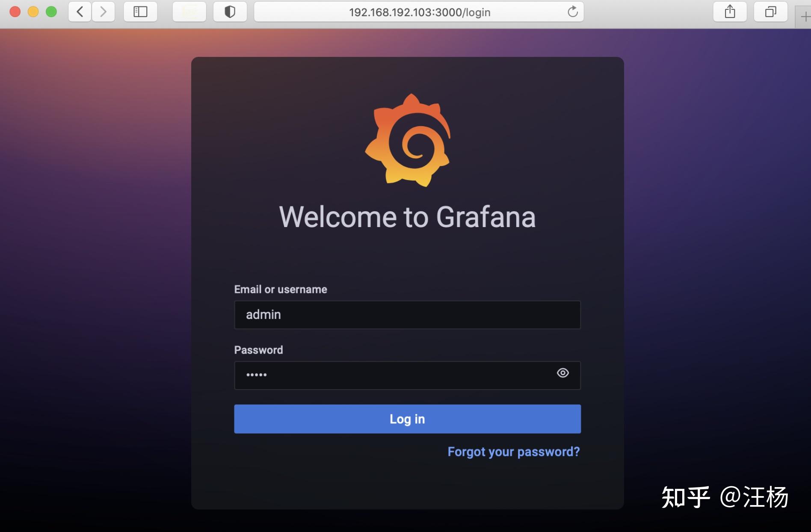Image resolution: width=811 pixels, height=532 pixels.
Task: Select the address bar URL
Action: [x=420, y=12]
